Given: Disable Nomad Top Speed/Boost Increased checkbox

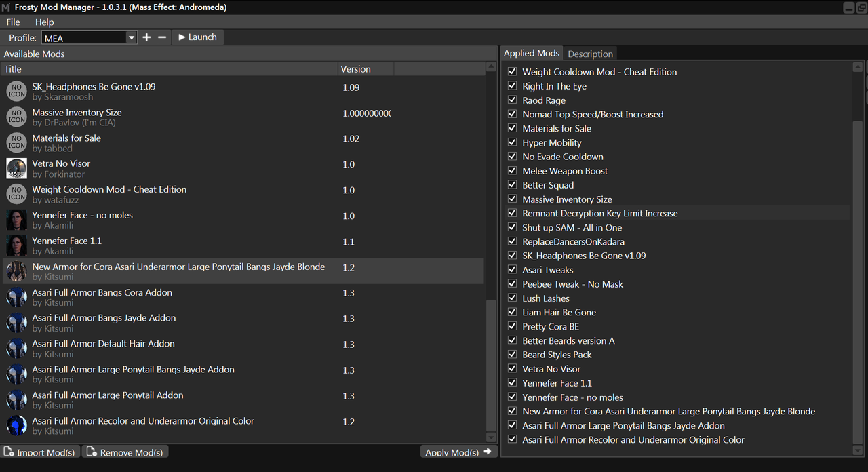Looking at the screenshot, I should [512, 114].
